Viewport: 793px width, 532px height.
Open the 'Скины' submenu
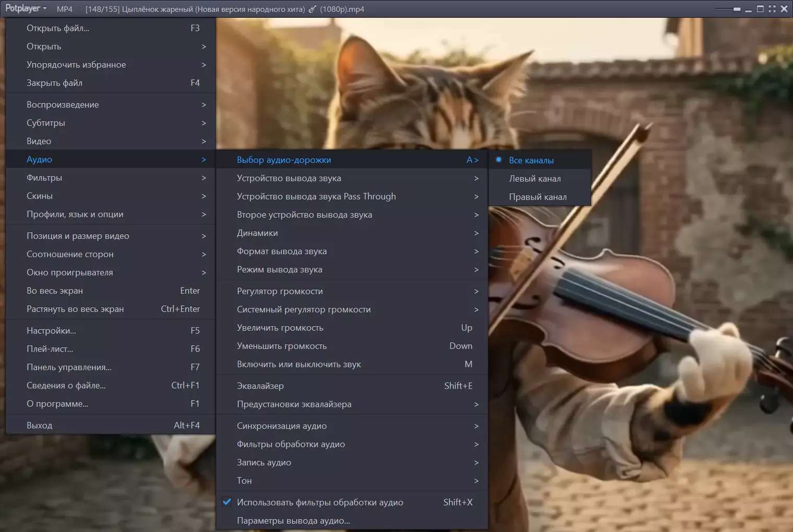coord(111,196)
